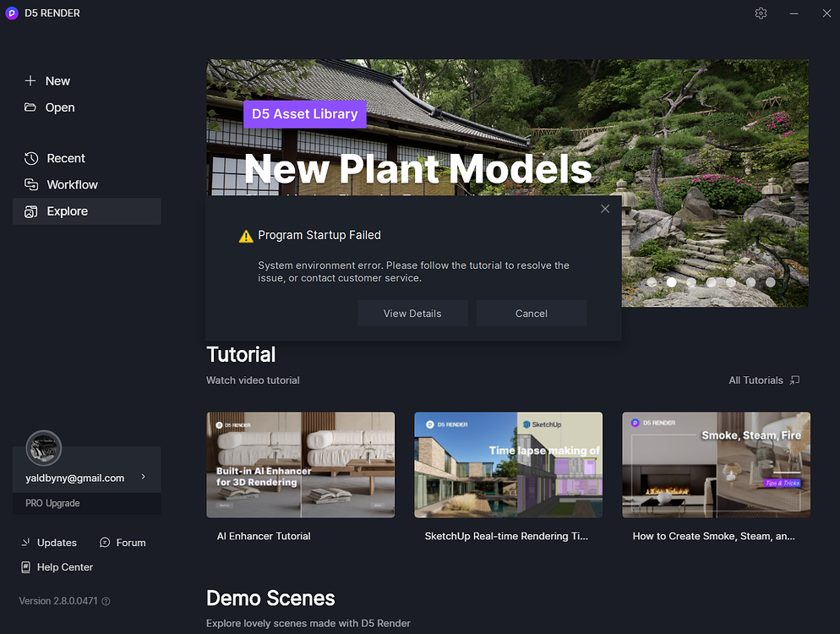Open the settings gear icon
The height and width of the screenshot is (634, 840).
[761, 14]
